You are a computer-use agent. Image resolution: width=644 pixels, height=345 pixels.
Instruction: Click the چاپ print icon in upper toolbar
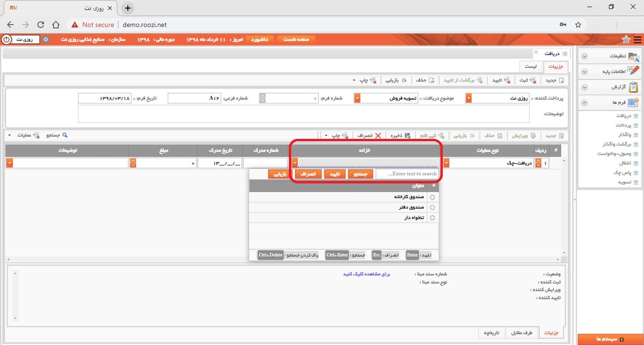(373, 80)
